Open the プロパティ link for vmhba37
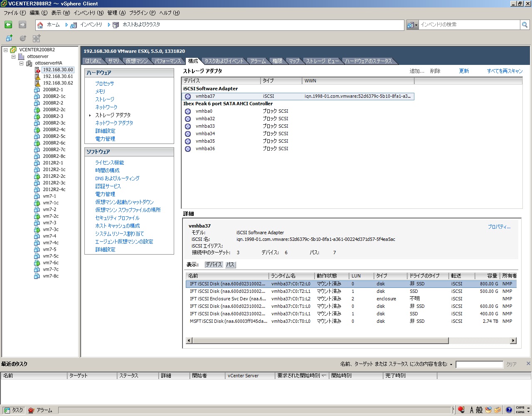The image size is (532, 416). (499, 227)
